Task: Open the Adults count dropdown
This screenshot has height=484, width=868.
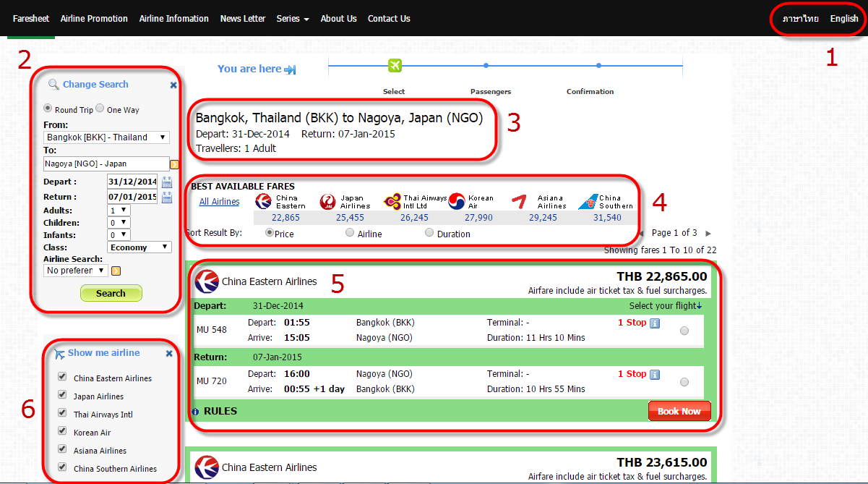Action: (x=118, y=211)
